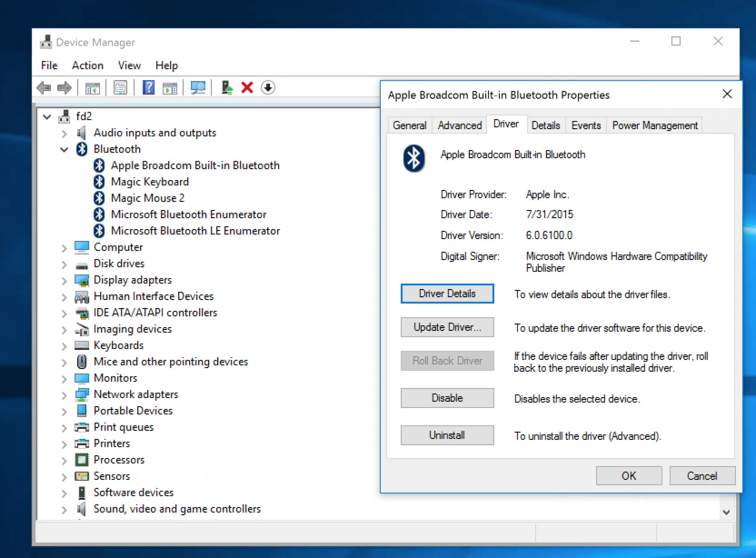Expand the Portable Devices category
The image size is (756, 558).
pos(65,412)
